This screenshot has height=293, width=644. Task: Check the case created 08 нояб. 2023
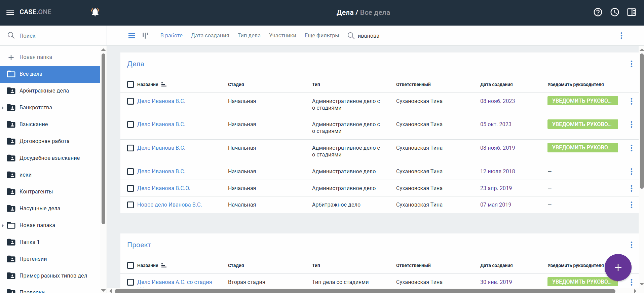click(x=130, y=101)
